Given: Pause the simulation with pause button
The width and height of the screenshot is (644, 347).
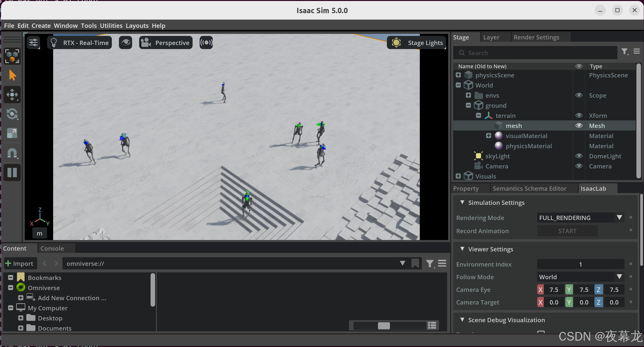Looking at the screenshot, I should click(12, 172).
